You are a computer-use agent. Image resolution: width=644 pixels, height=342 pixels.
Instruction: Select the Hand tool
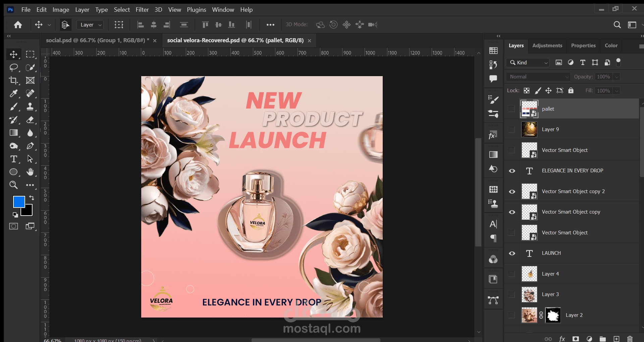(x=30, y=172)
